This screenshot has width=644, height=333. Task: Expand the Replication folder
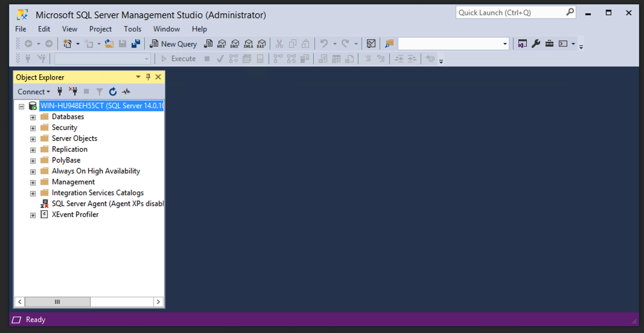tap(33, 150)
